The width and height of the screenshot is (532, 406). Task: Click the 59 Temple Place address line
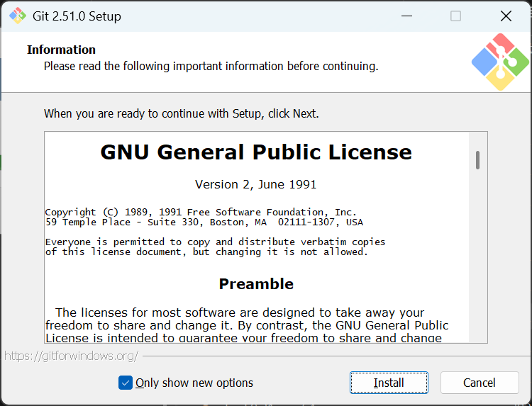coord(204,222)
